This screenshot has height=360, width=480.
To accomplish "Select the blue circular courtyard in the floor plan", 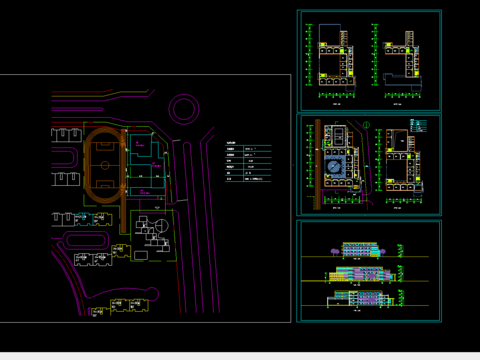I will click(334, 166).
